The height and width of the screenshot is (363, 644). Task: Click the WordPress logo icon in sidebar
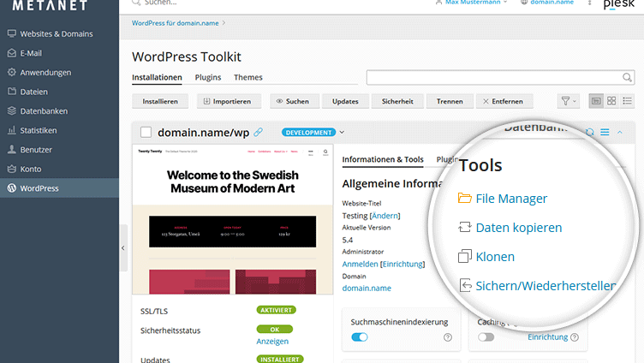tap(12, 187)
